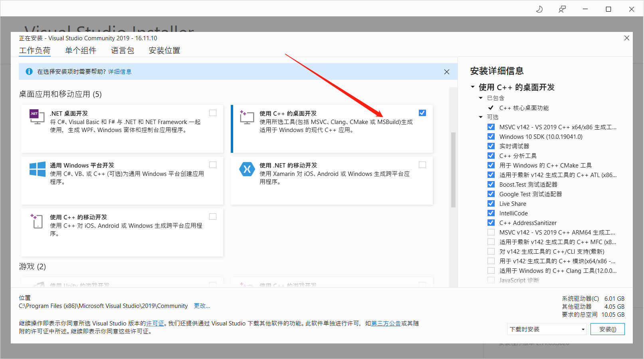This screenshot has width=644, height=359.
Task: Click the 使用 C++ 的桌面开发 monitor icon
Action: (x=246, y=117)
